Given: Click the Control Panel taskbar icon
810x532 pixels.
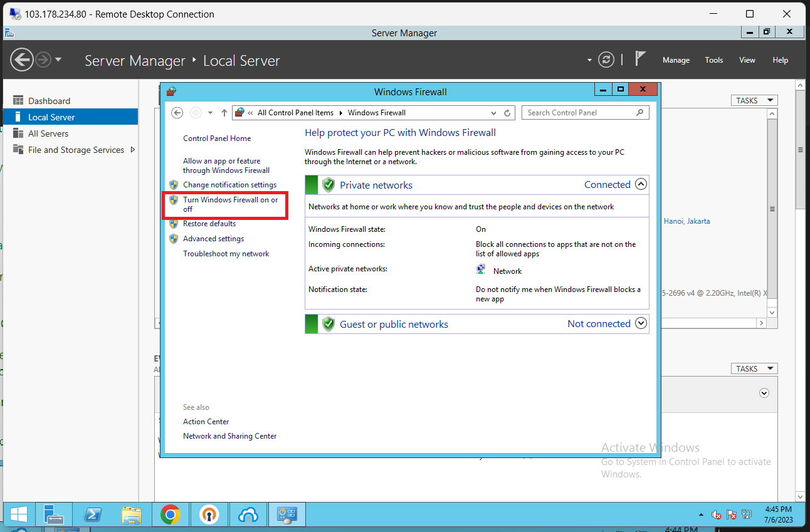Looking at the screenshot, I should point(287,515).
